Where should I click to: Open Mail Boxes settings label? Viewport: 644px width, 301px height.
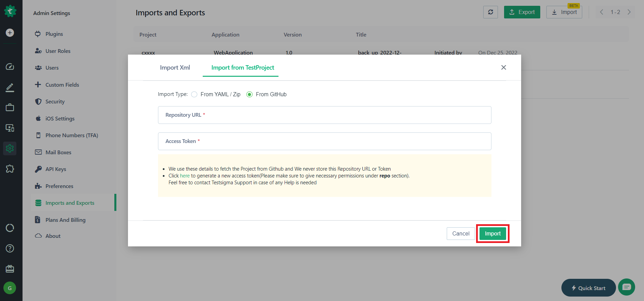point(58,152)
